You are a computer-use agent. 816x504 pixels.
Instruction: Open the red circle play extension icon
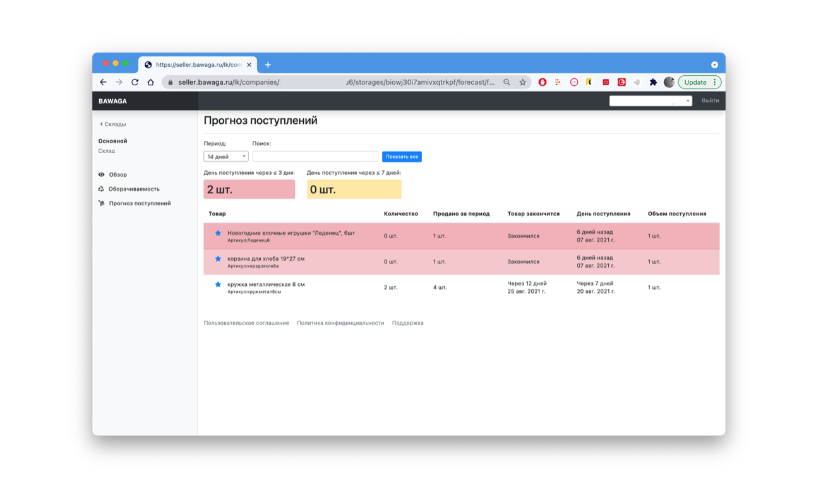coord(573,82)
